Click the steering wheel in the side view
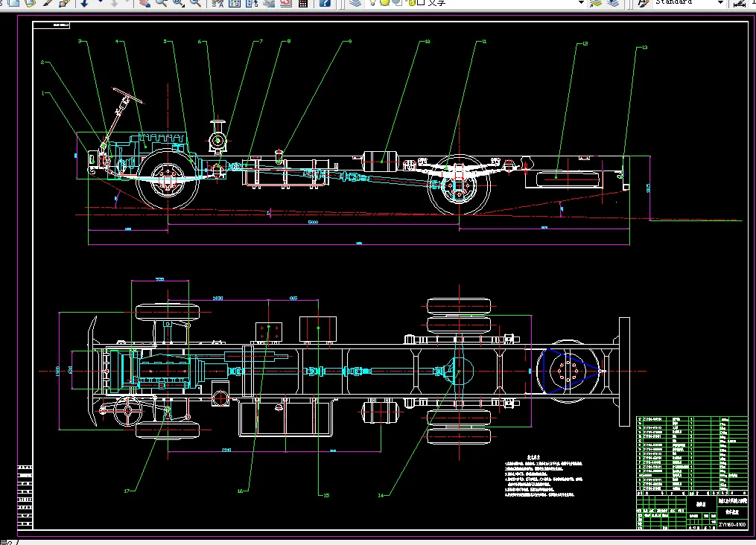The width and height of the screenshot is (756, 545). pyautogui.click(x=127, y=94)
